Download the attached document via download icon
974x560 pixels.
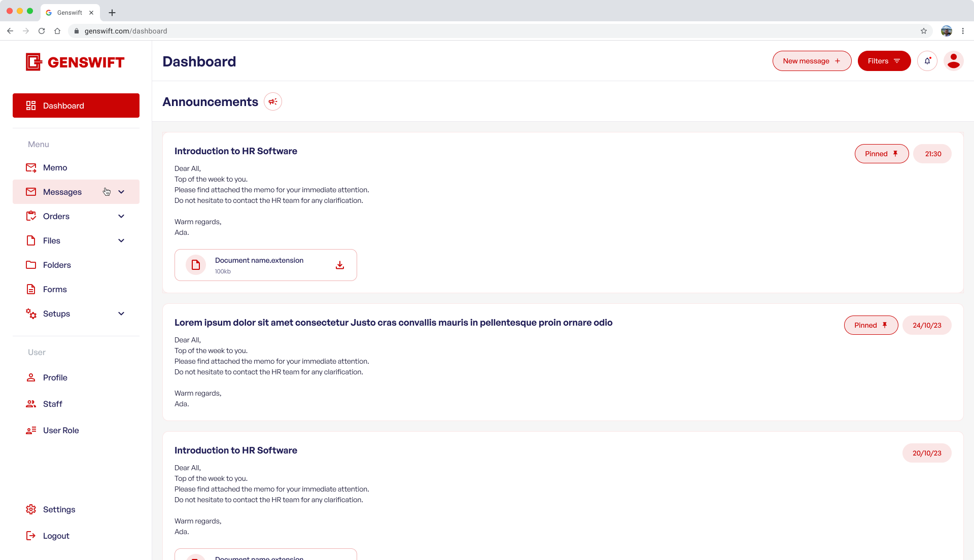coord(340,265)
